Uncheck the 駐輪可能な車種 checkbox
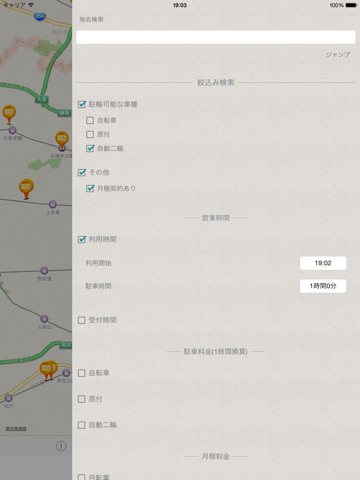360x480 pixels. click(x=82, y=104)
